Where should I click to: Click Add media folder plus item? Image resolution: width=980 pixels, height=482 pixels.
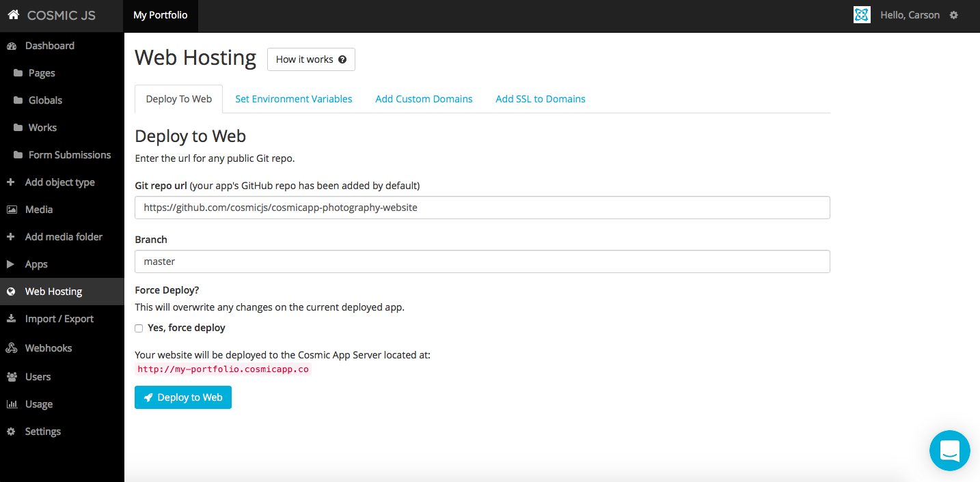click(x=63, y=237)
